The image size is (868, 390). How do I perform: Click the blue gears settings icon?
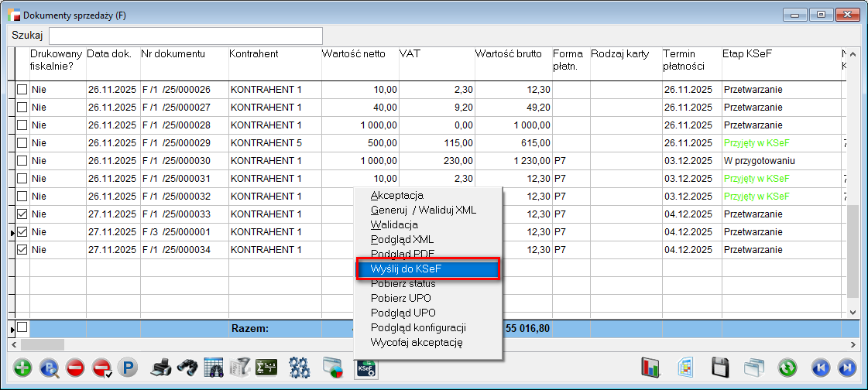299,368
